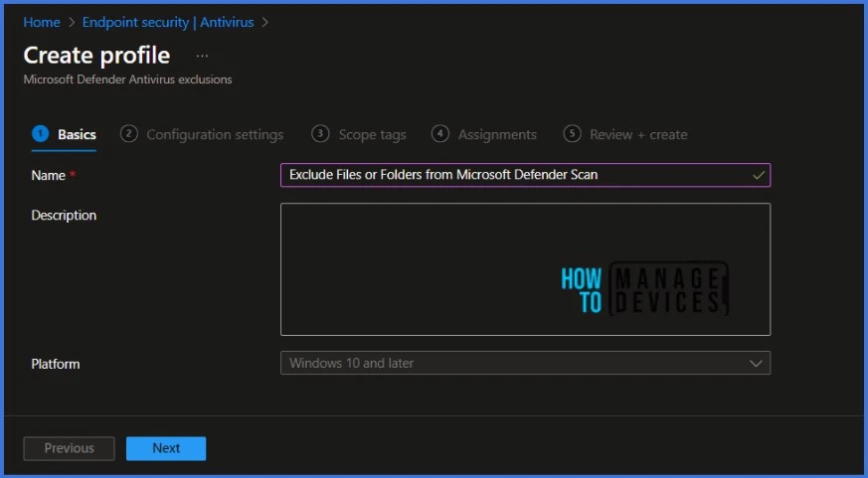Image resolution: width=868 pixels, height=478 pixels.
Task: Click the step 2 circle icon
Action: point(128,134)
